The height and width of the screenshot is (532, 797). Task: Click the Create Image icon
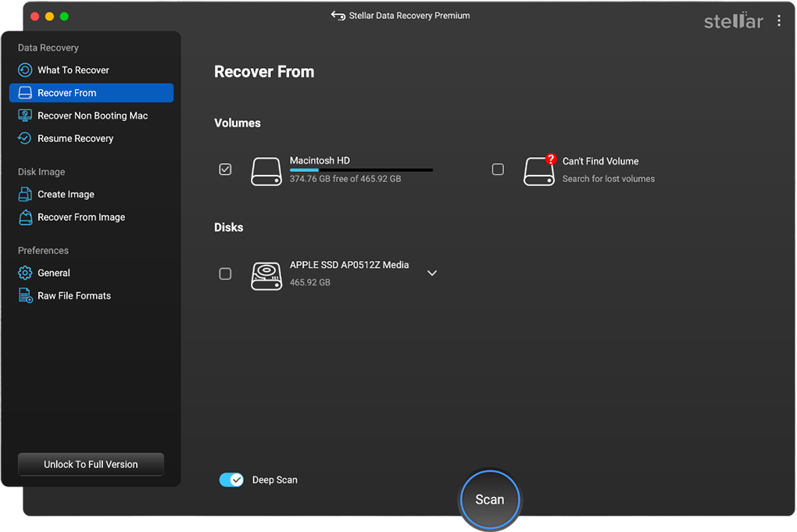pos(25,195)
